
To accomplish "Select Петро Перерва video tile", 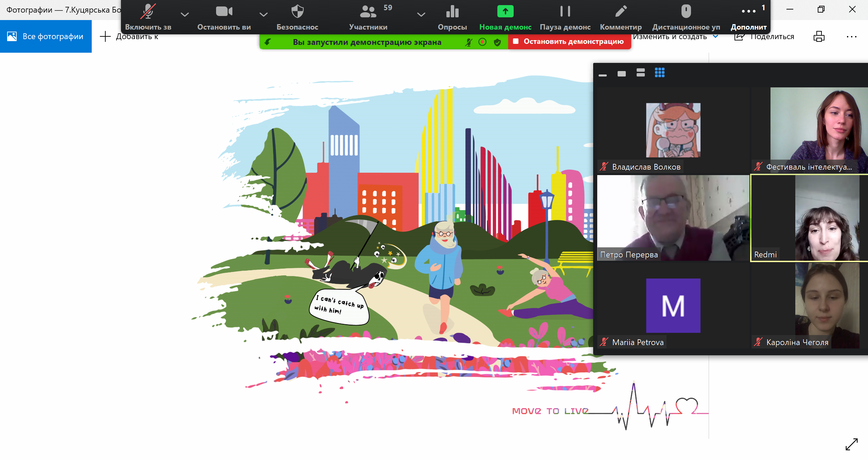I will [x=673, y=218].
